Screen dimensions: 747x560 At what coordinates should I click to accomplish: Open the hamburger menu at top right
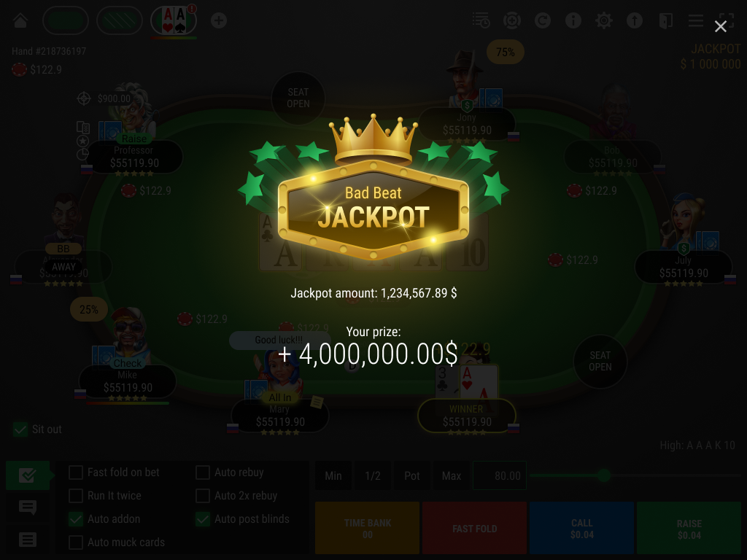695,20
